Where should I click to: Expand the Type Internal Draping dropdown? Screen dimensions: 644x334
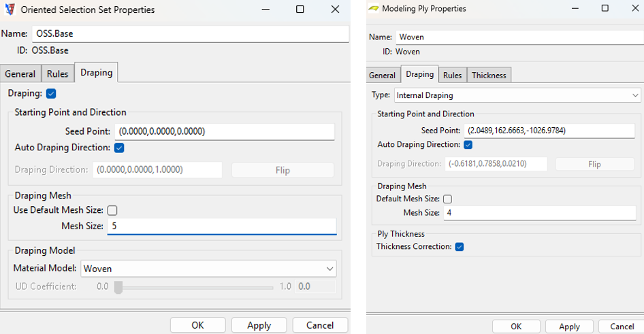pos(517,95)
